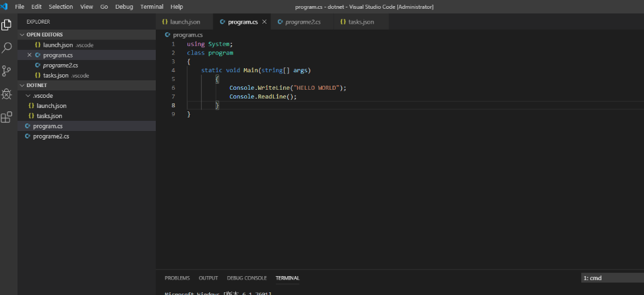Close the program.cs editor tab
Image resolution: width=644 pixels, height=295 pixels.
coord(264,22)
